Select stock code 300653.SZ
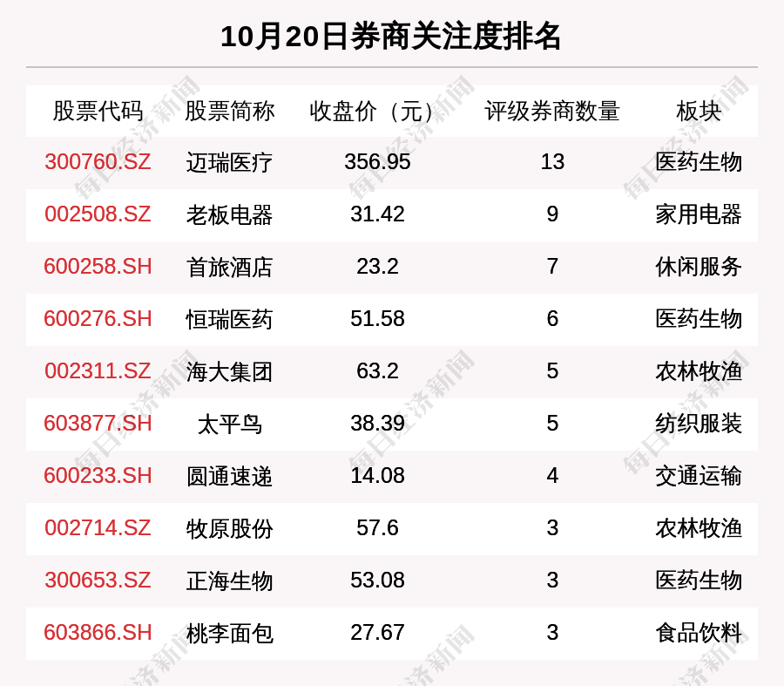 (x=98, y=581)
